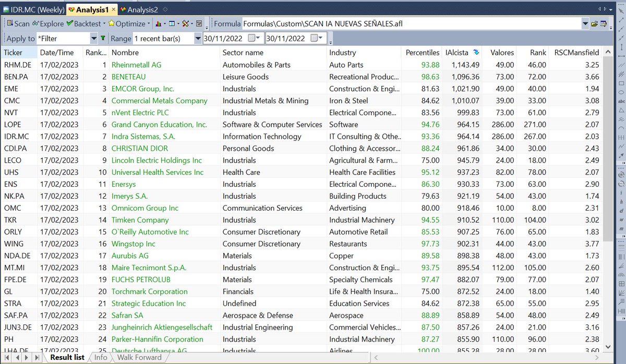Edit formula with the editor icon
The image size is (626, 364).
pyautogui.click(x=604, y=23)
